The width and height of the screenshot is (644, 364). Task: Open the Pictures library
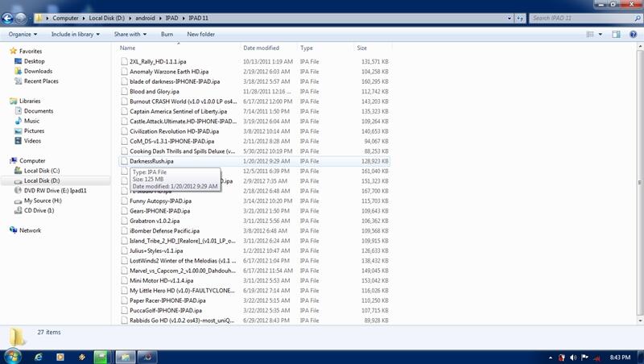(34, 130)
